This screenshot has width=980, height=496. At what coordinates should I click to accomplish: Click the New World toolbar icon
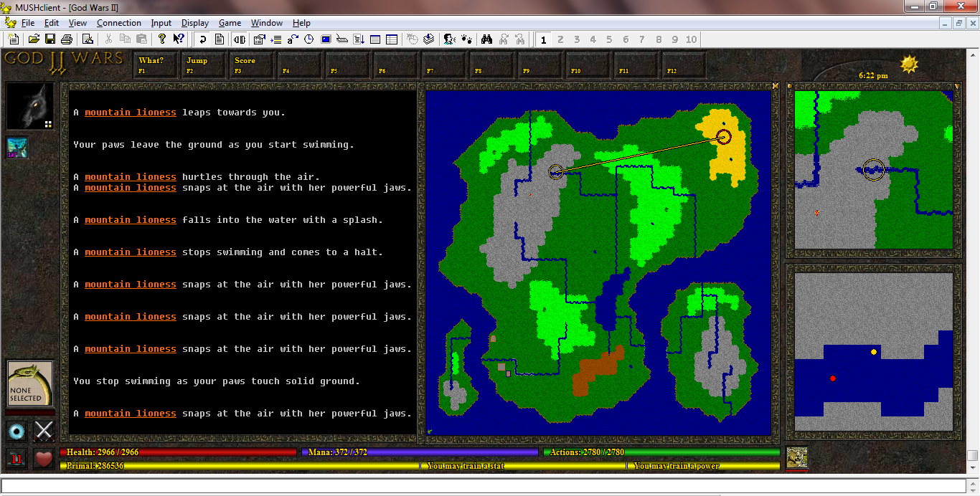coord(14,39)
